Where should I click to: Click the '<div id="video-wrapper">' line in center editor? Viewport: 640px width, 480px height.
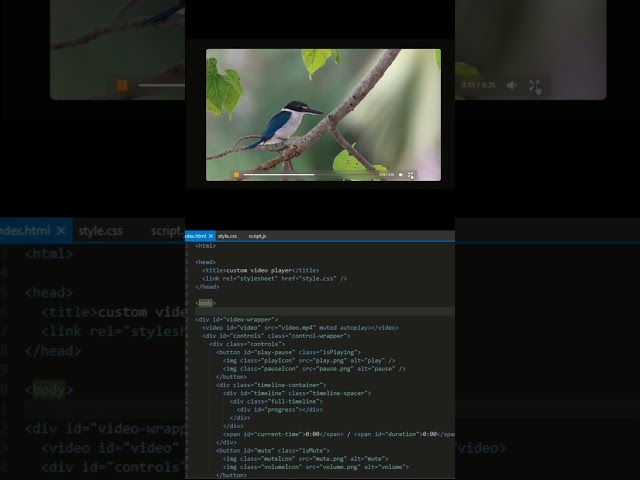(237, 320)
